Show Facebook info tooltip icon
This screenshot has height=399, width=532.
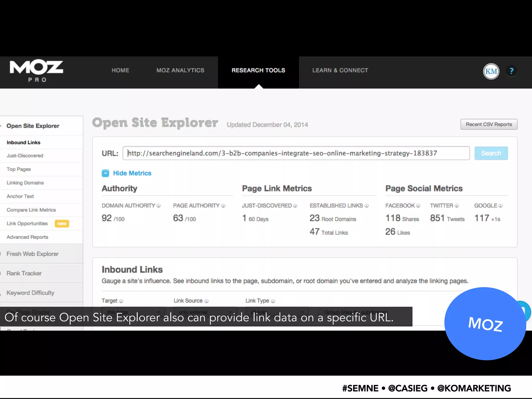[418, 206]
